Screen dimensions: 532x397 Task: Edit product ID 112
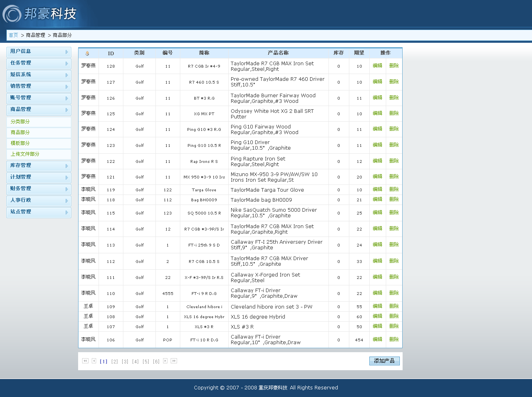coord(377,261)
